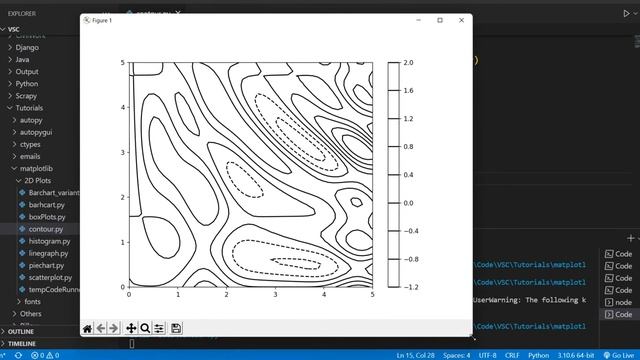Change line endings via CRLF
Image resolution: width=640 pixels, height=360 pixels.
[512, 355]
